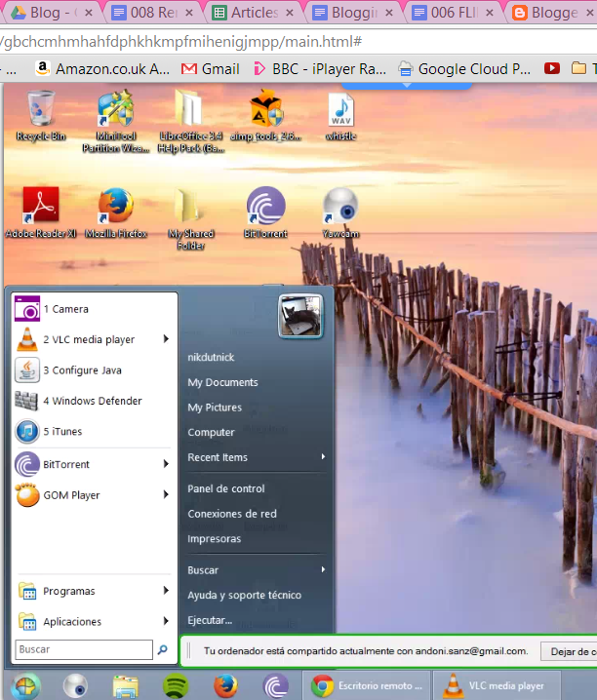Switch to the 006 FLI browser tab

(x=452, y=13)
